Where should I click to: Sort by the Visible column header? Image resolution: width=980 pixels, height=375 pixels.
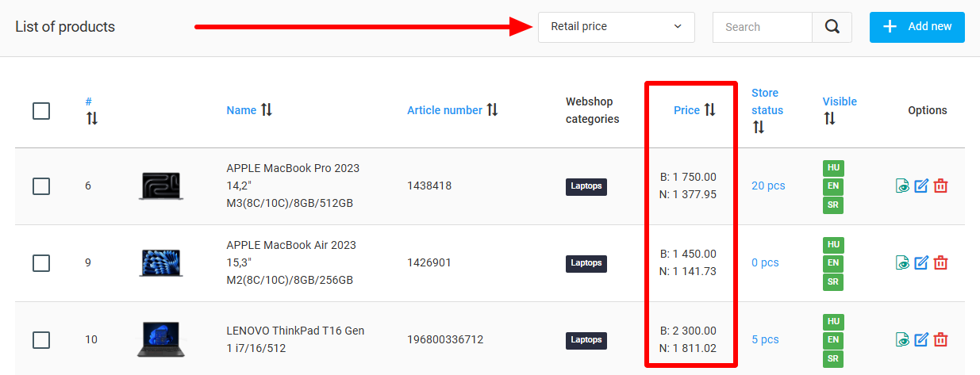pyautogui.click(x=840, y=101)
